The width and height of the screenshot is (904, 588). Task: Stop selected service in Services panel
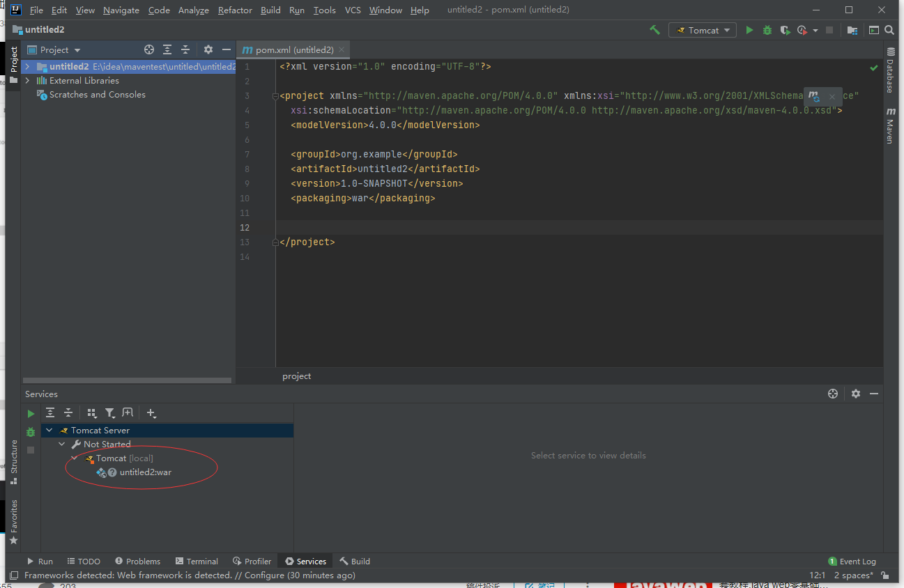click(x=31, y=450)
